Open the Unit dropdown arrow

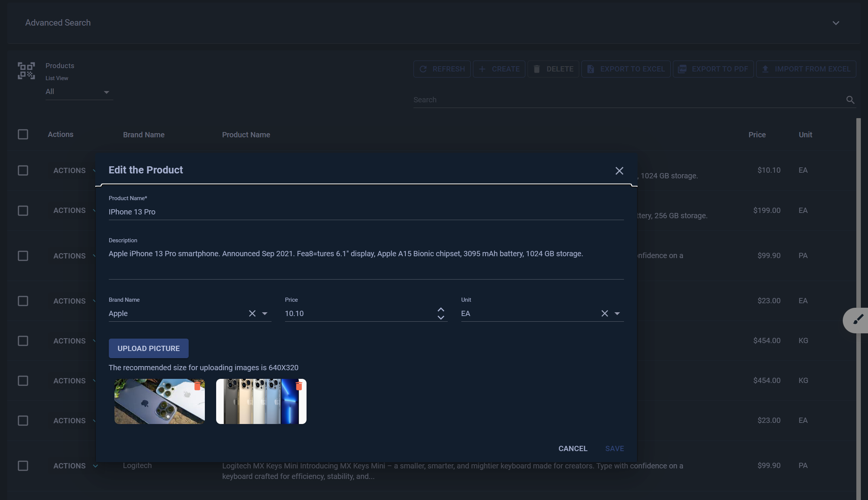point(617,313)
